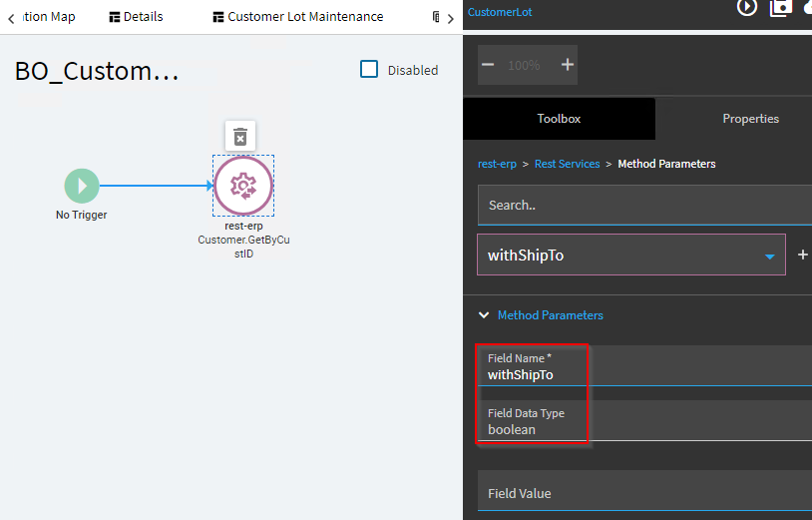
Task: Click the run play icon in header
Action: pyautogui.click(x=747, y=7)
